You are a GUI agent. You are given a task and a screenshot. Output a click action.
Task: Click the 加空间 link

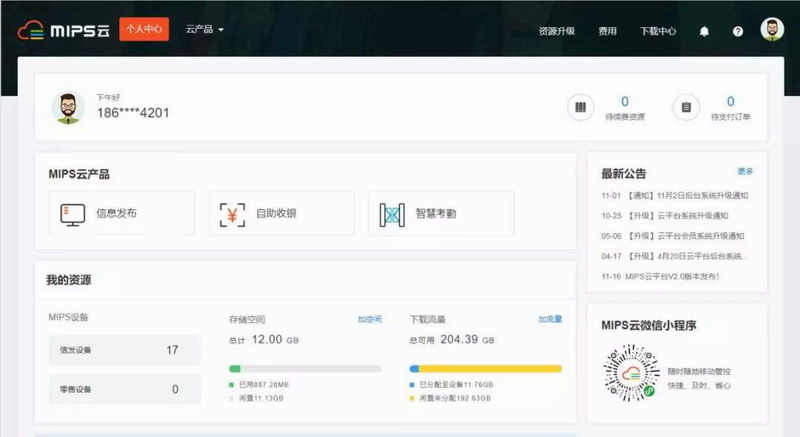[370, 319]
